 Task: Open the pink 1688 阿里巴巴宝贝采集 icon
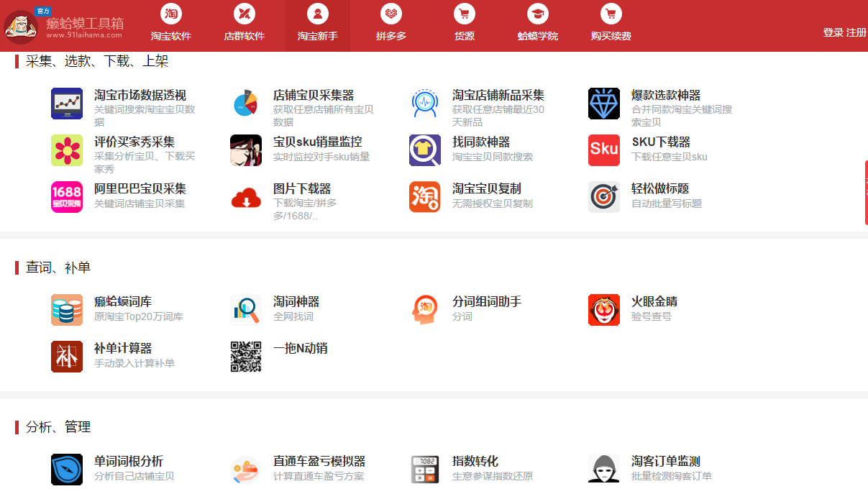67,197
